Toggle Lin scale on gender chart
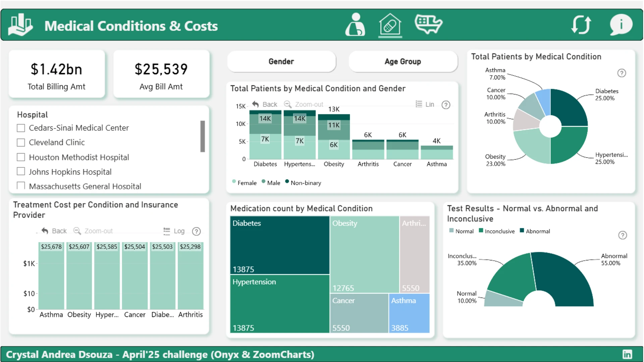644x362 pixels. [x=425, y=105]
